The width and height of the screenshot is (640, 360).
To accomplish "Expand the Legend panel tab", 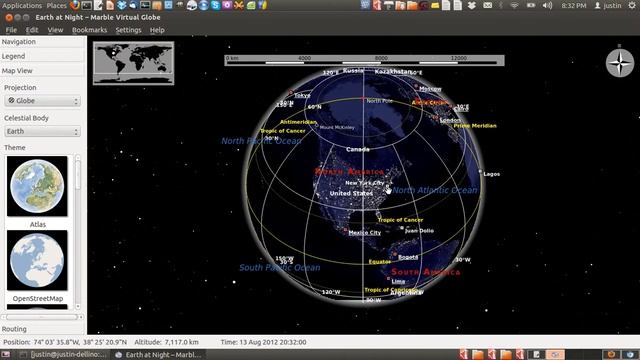I will 42,56.
